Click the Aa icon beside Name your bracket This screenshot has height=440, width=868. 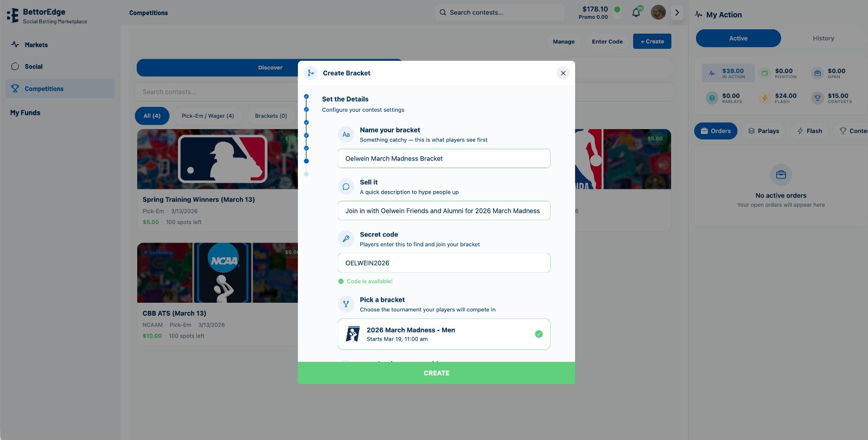(x=346, y=135)
